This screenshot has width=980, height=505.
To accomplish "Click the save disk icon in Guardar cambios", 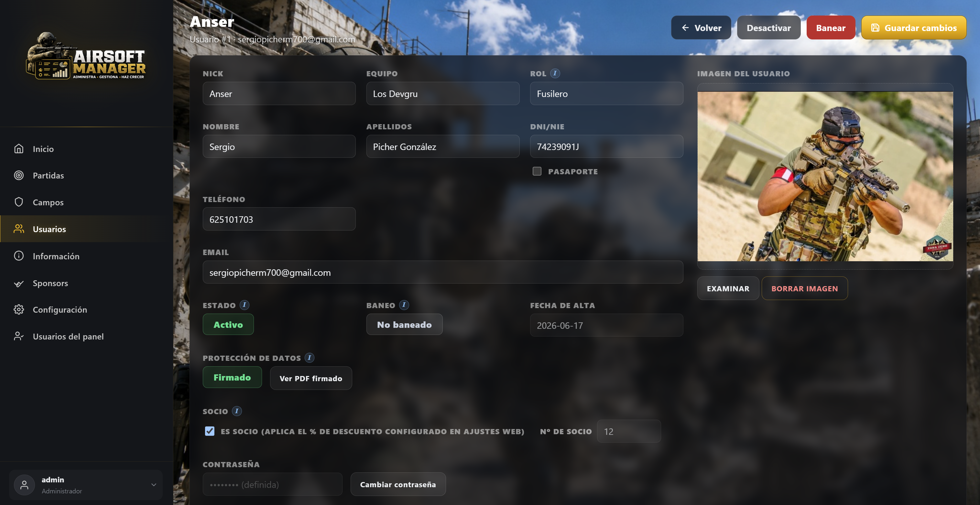I will point(875,28).
